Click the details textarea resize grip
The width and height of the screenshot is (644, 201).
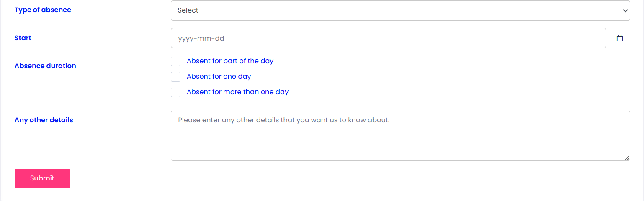[x=627, y=158]
